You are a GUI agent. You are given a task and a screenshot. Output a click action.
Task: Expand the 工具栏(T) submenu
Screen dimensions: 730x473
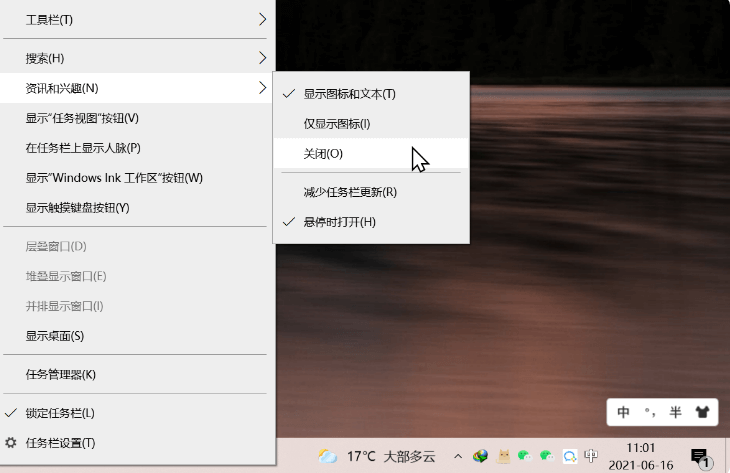click(135, 20)
